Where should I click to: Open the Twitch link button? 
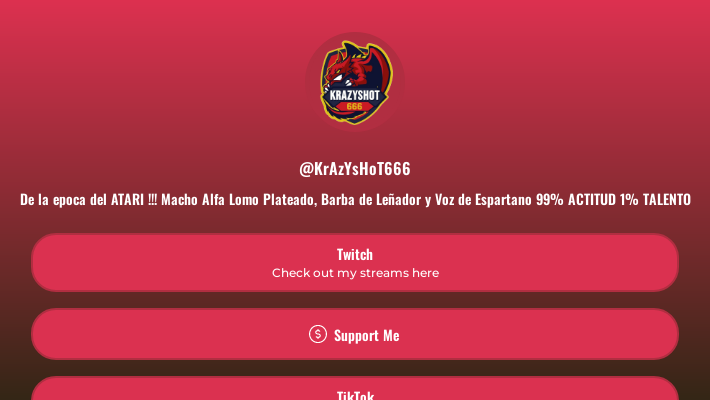[x=355, y=263]
